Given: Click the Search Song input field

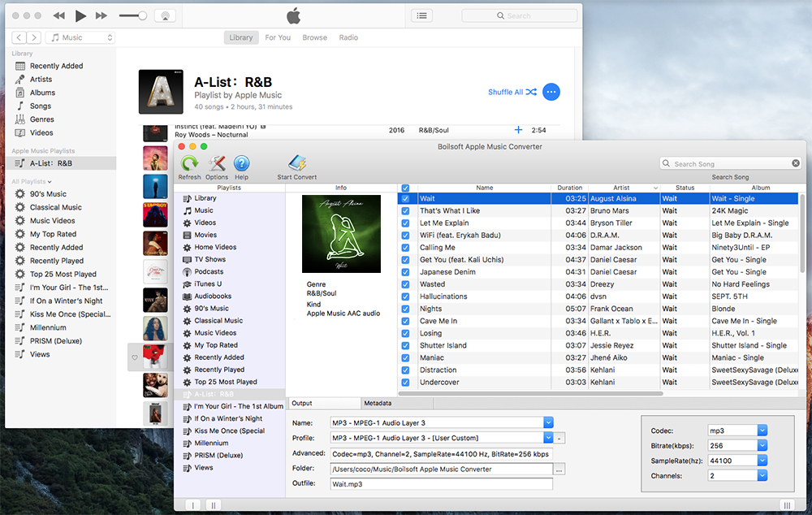Looking at the screenshot, I should click(730, 164).
